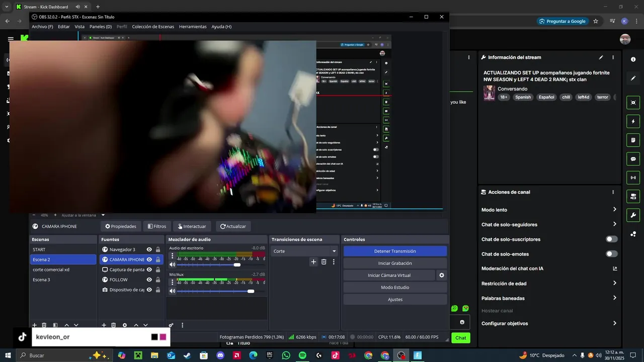Mute Audio del escritorio speaker
The height and width of the screenshot is (362, 644).
tap(173, 264)
